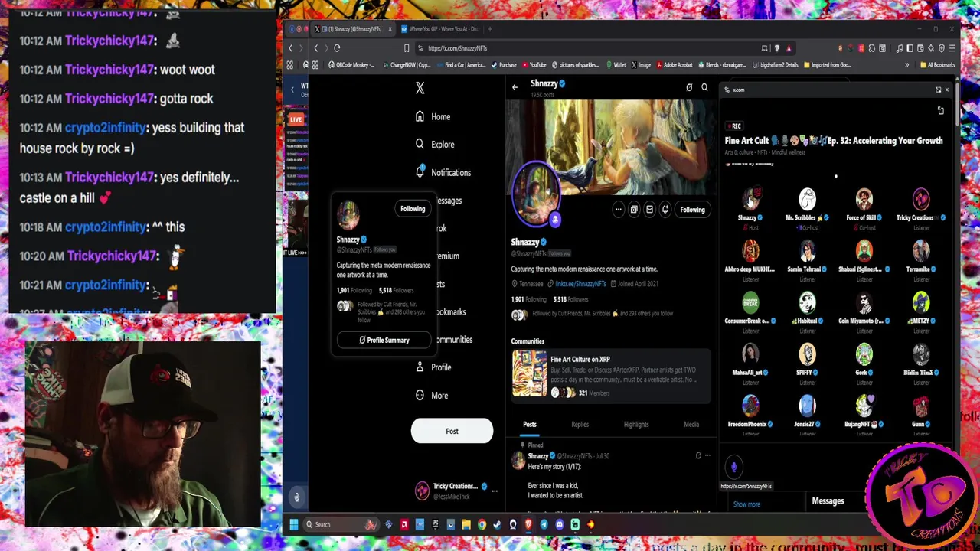Switch to the Posts tab

pyautogui.click(x=530, y=424)
